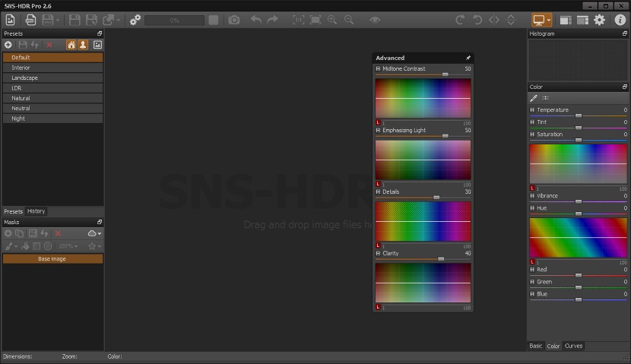
Task: Pin the Advanced panel
Action: pyautogui.click(x=468, y=58)
